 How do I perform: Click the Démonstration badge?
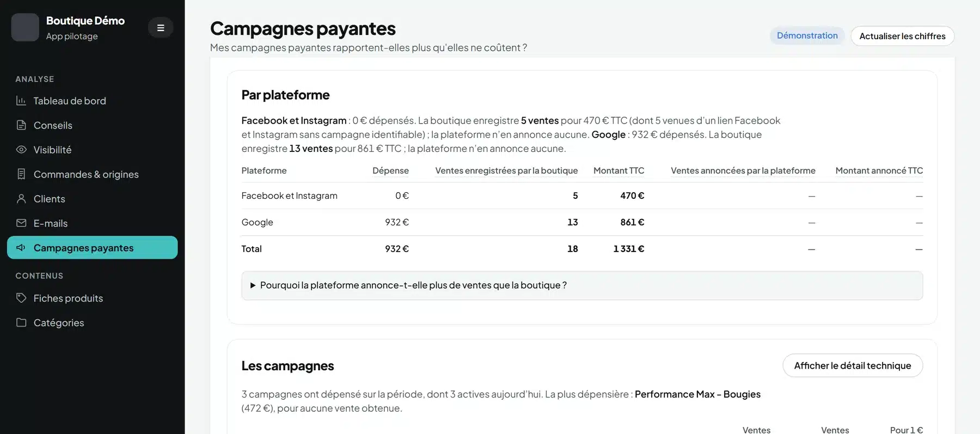[807, 36]
